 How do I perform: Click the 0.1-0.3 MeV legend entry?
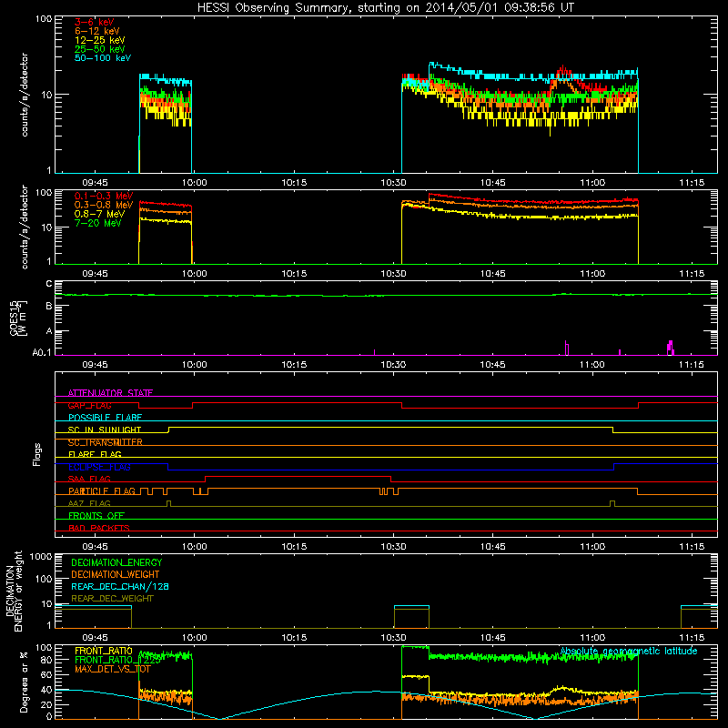click(104, 196)
